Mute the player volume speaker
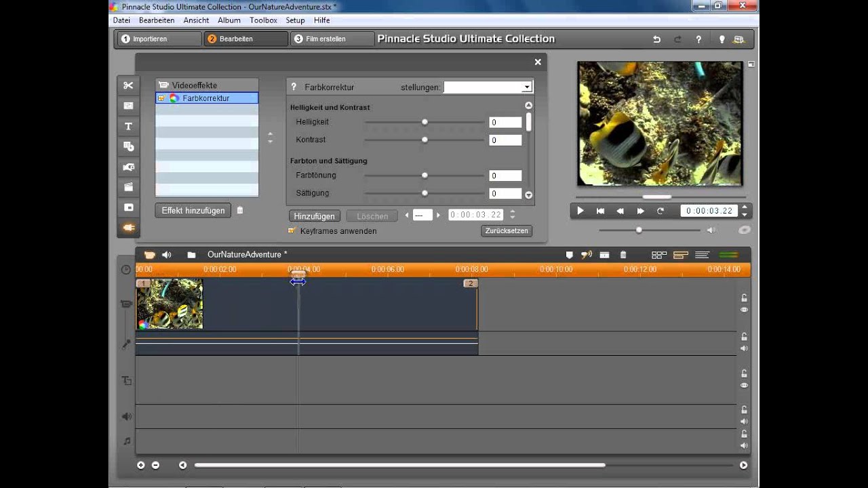Viewport: 868px width, 488px height. [711, 230]
